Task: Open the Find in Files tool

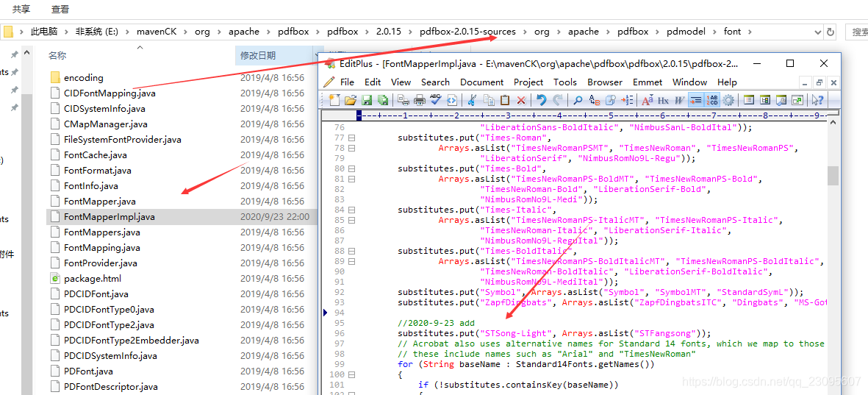Action: [x=611, y=100]
